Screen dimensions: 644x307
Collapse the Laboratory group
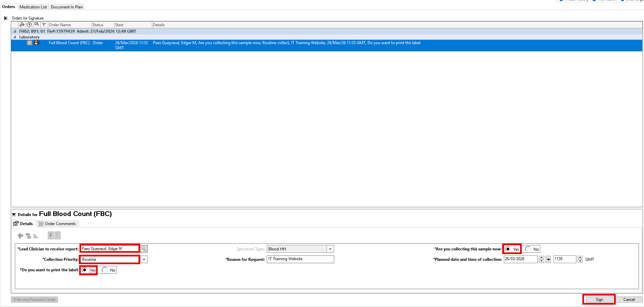pyautogui.click(x=15, y=37)
